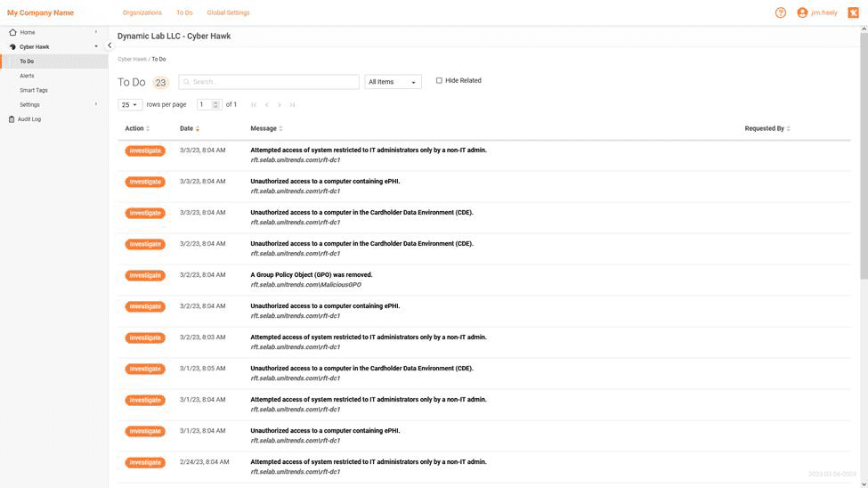Viewport: 868px width, 488px height.
Task: Sort the list by the Action column
Action: (137, 128)
